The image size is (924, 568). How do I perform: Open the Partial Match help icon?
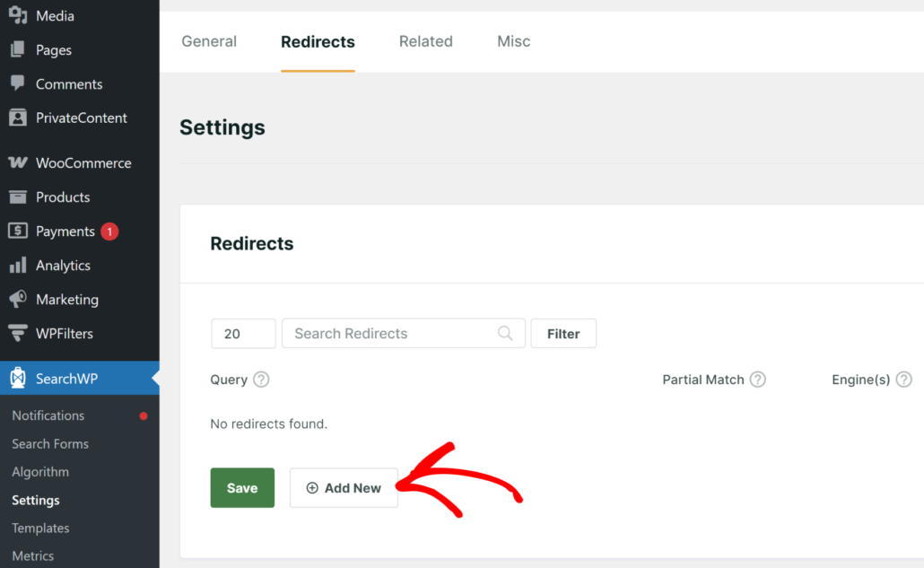pos(758,380)
